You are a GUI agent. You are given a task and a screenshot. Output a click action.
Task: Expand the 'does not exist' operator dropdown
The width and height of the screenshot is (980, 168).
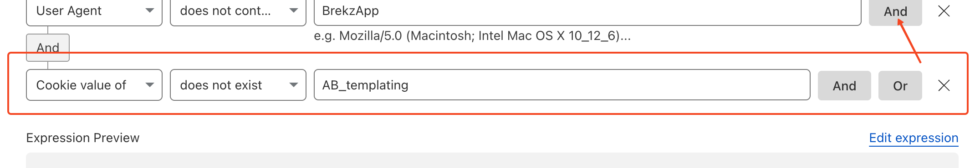tap(238, 85)
